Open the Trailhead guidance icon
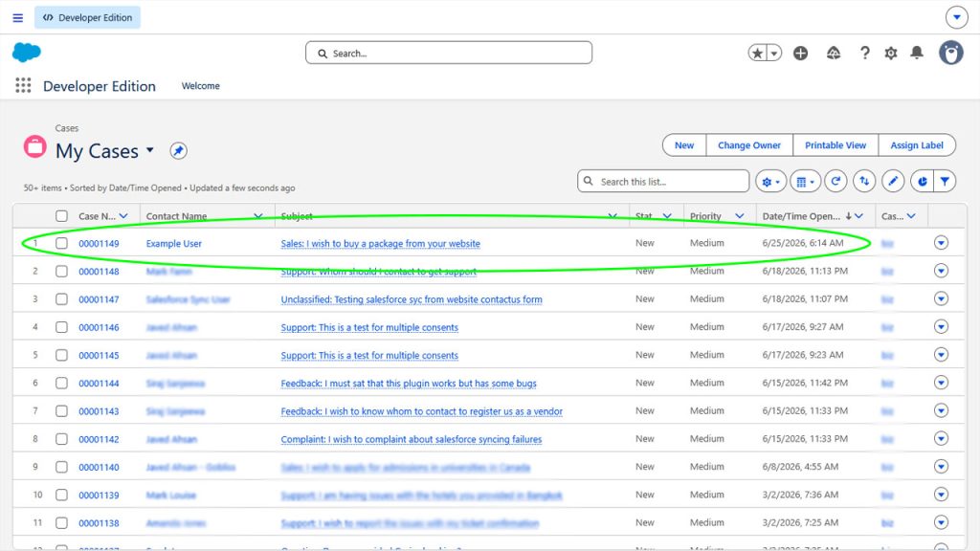This screenshot has height=551, width=980. [x=834, y=54]
